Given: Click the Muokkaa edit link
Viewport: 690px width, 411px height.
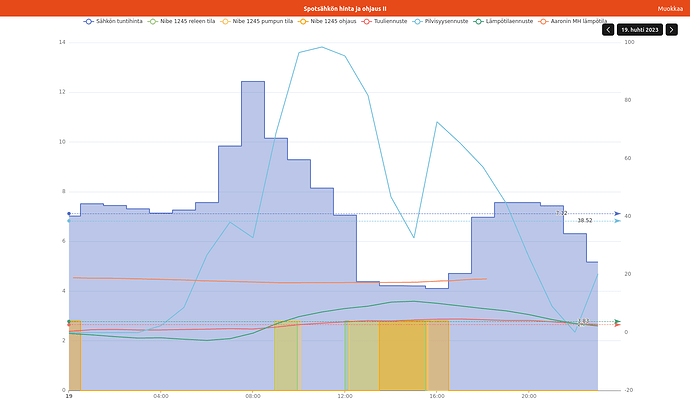Looking at the screenshot, I should coord(670,8).
